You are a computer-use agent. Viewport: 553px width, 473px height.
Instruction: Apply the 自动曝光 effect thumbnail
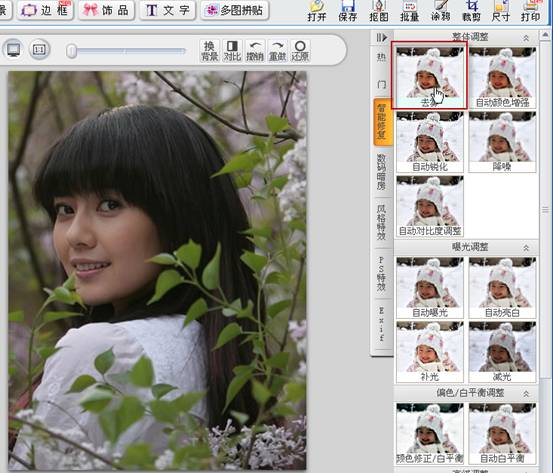tap(430, 287)
